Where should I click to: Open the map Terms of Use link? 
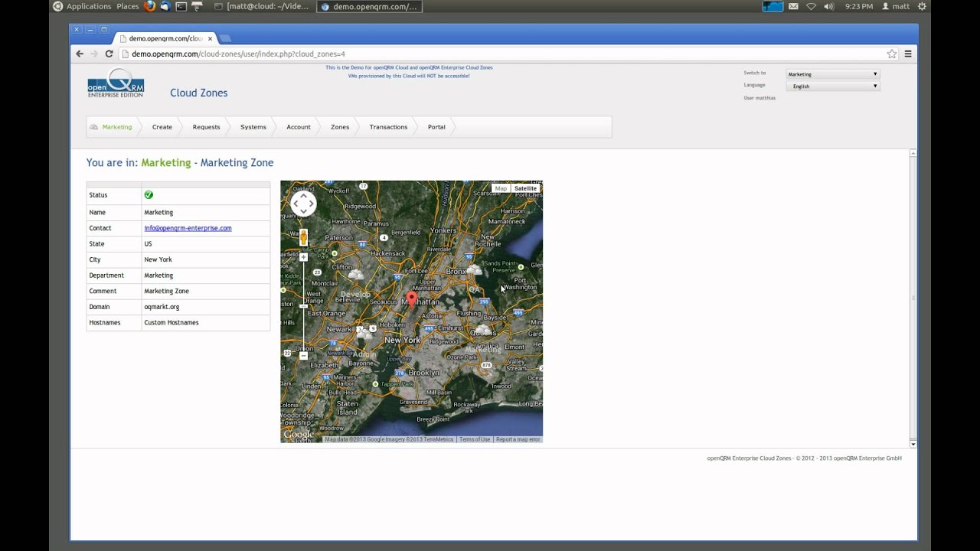[475, 439]
